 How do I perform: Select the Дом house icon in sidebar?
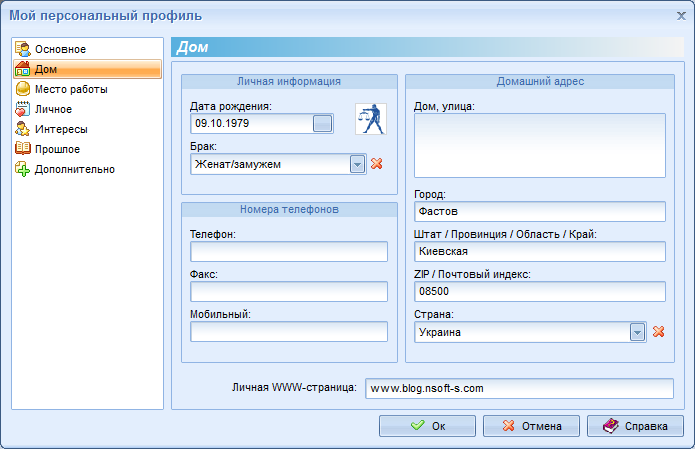[23, 69]
